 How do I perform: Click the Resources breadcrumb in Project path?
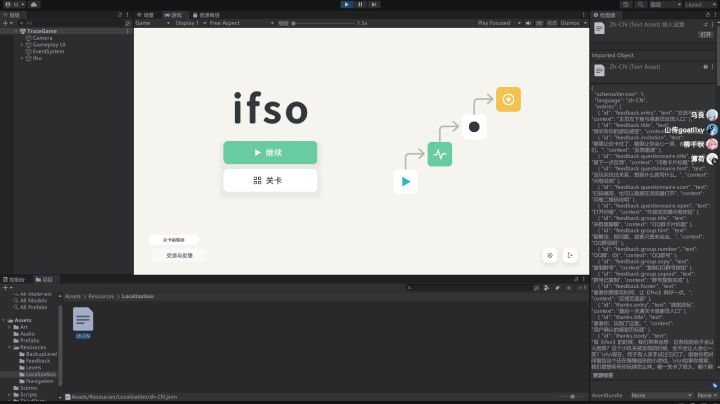pyautogui.click(x=101, y=296)
